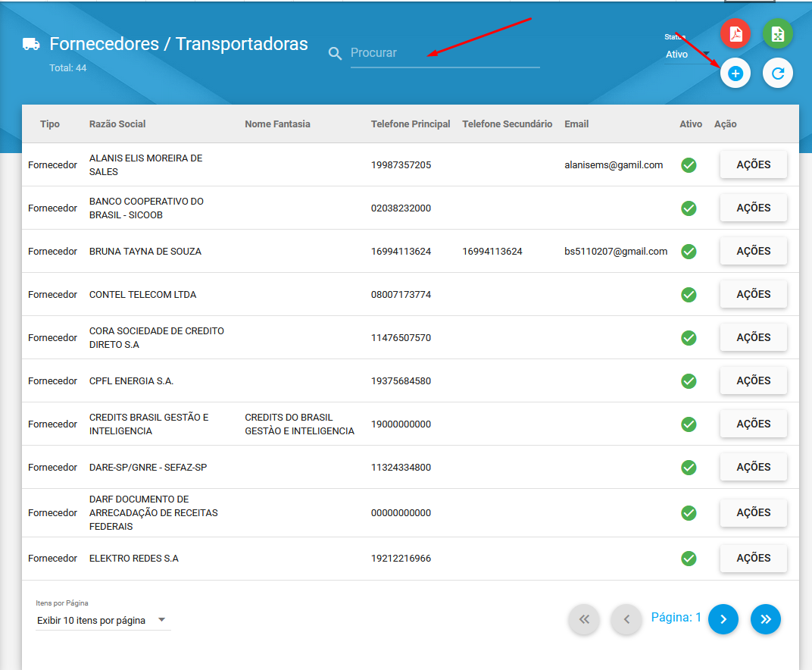
Task: Open AÇÕES for DARE-SP/GNRE - SEFAZ-SP
Action: [x=753, y=468]
